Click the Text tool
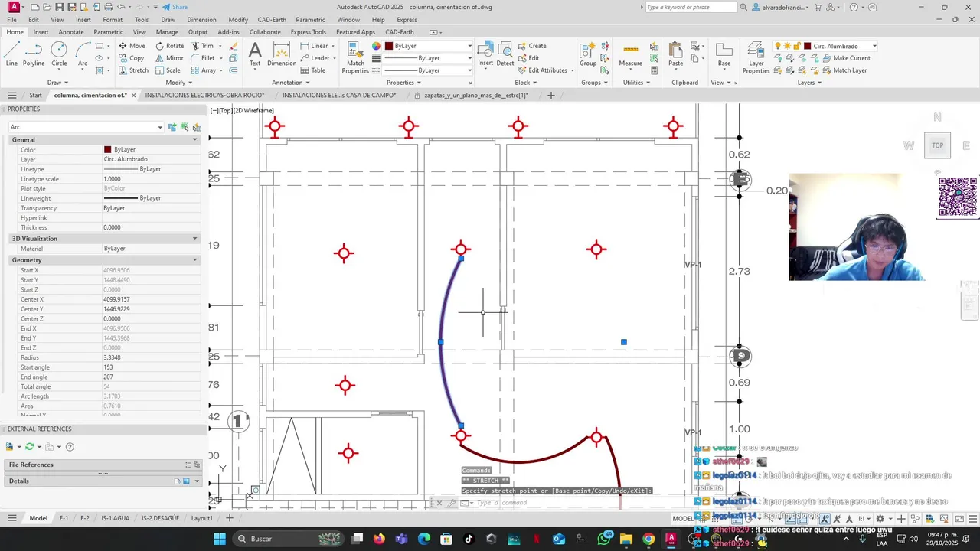Screen dimensions: 980x551 255,54
